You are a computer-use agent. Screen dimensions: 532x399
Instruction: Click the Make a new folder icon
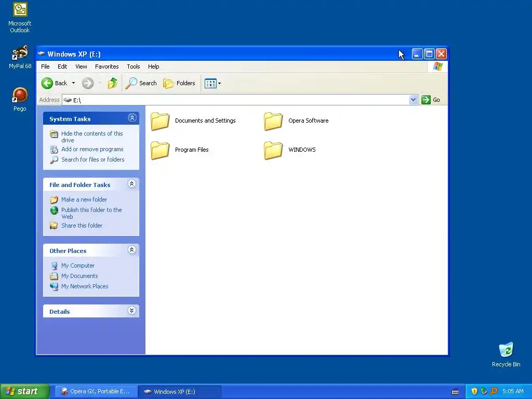(x=54, y=199)
